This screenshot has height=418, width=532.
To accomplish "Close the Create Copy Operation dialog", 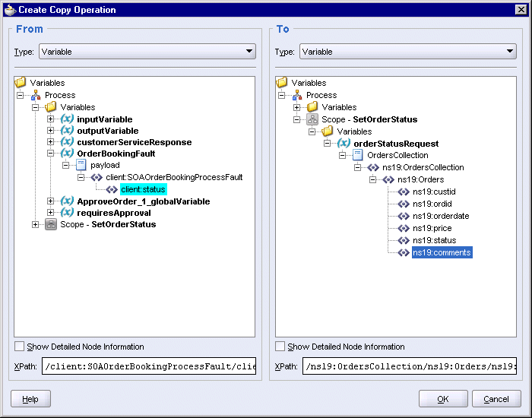I will [521, 9].
